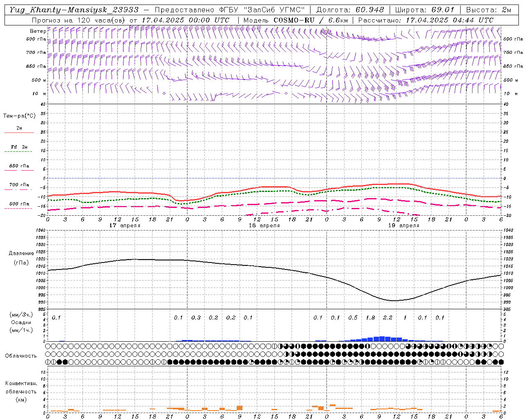Screen dimensions: 525x420
Task: Click the 17 апреля date label
Action: tap(125, 226)
